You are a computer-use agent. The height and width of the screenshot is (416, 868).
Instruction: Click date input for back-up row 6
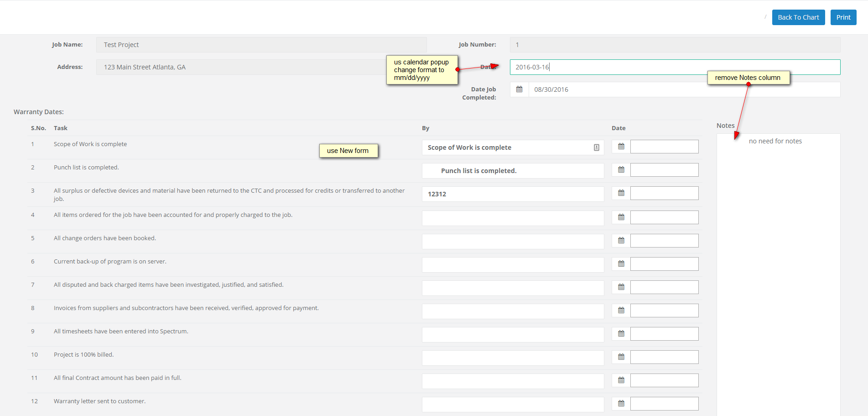point(664,264)
